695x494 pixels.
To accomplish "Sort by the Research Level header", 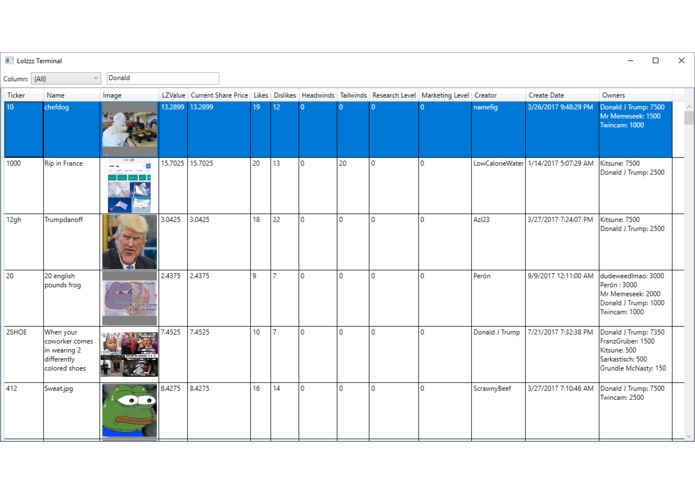I will pos(394,95).
